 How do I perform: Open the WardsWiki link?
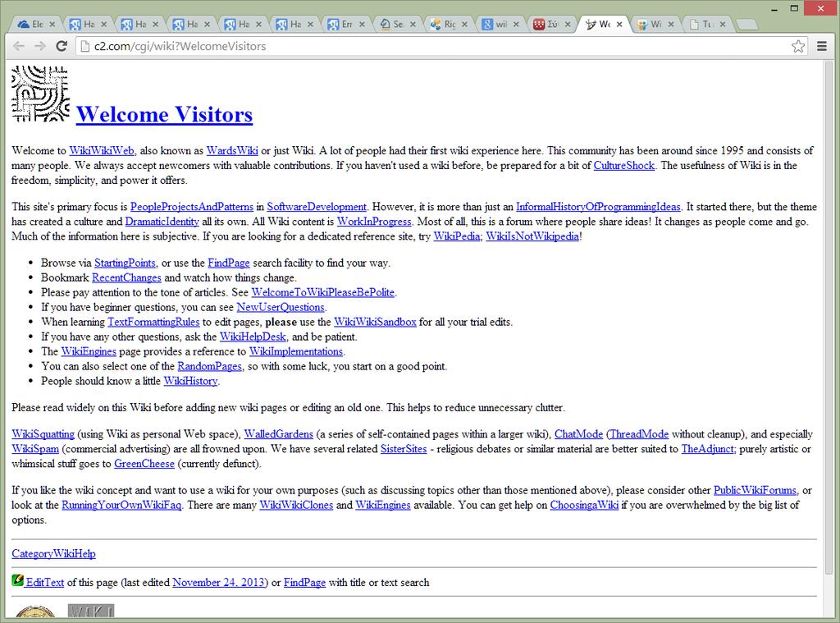pyautogui.click(x=232, y=151)
